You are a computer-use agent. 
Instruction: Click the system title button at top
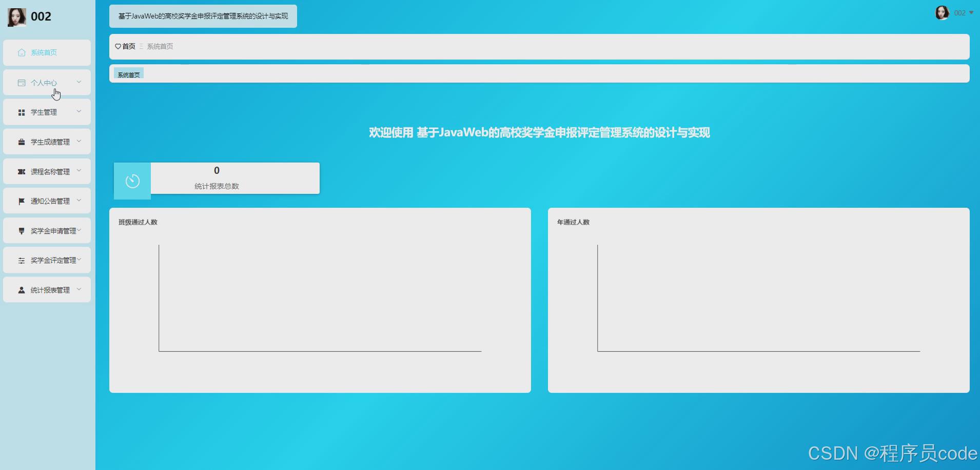(203, 16)
